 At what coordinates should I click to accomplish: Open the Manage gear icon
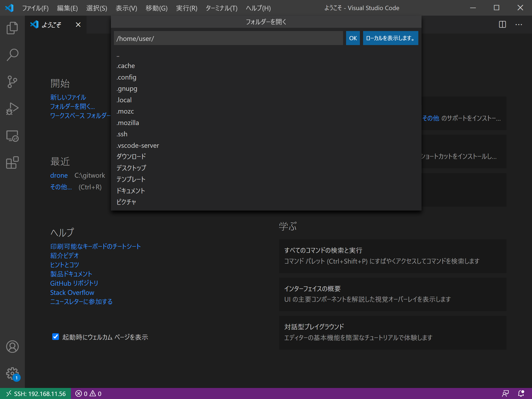coord(12,373)
